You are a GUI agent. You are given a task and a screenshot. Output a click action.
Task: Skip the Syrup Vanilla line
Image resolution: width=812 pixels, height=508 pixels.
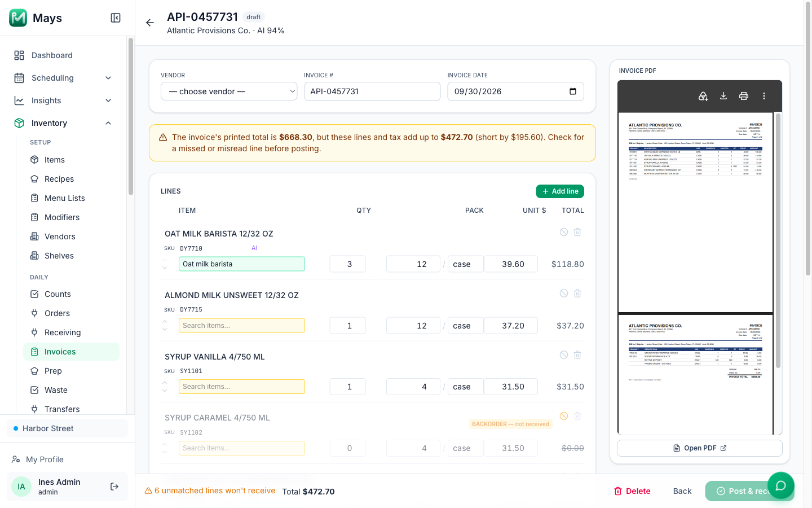564,355
